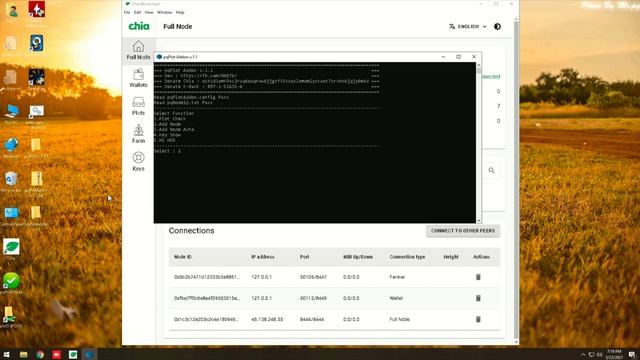Open the Windows Start menu

point(7,354)
